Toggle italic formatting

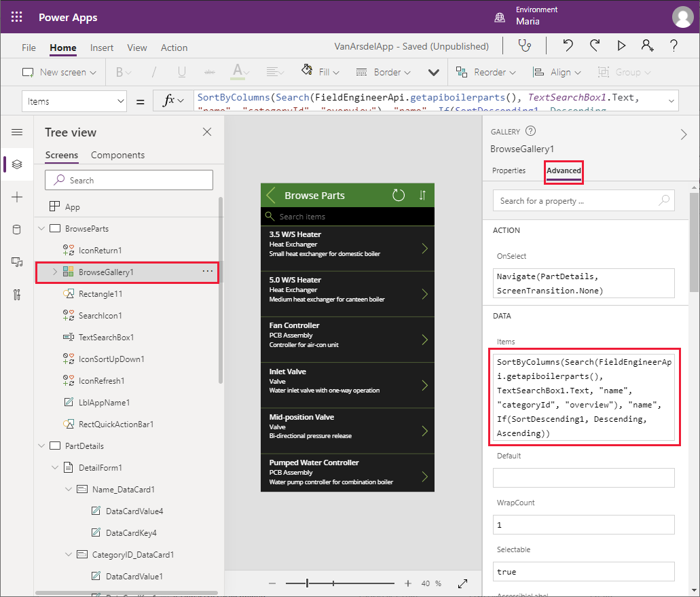point(154,72)
